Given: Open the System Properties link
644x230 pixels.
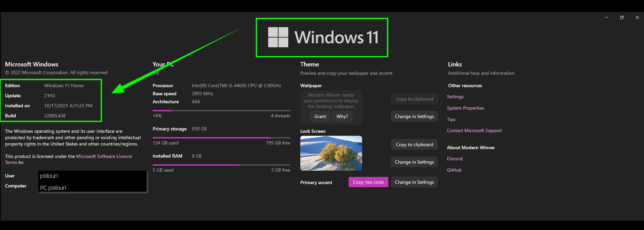Looking at the screenshot, I should pyautogui.click(x=465, y=108).
